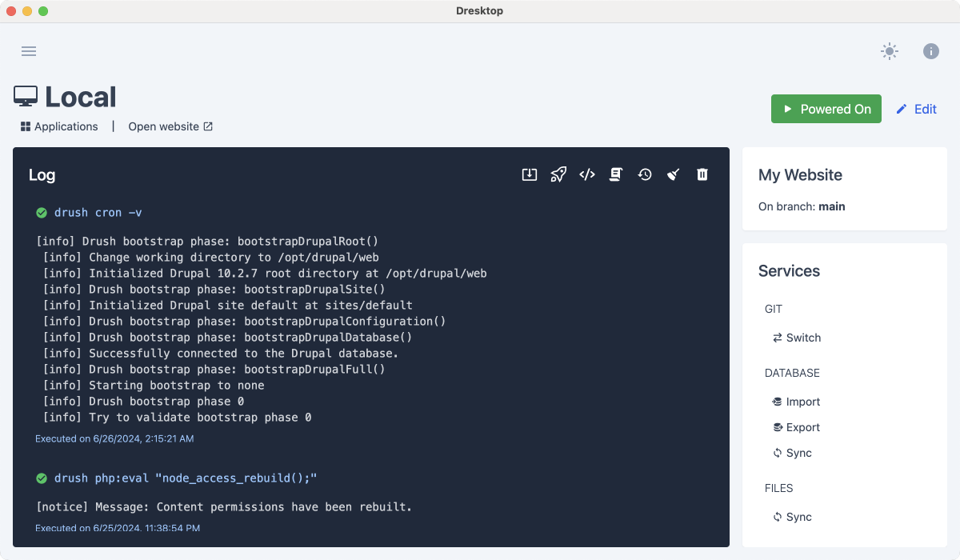Click Switch under GIT
The height and width of the screenshot is (560, 960).
tap(797, 338)
